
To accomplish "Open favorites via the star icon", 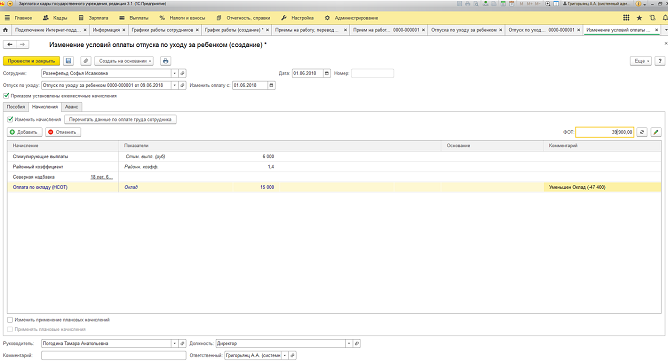I will [x=639, y=18].
